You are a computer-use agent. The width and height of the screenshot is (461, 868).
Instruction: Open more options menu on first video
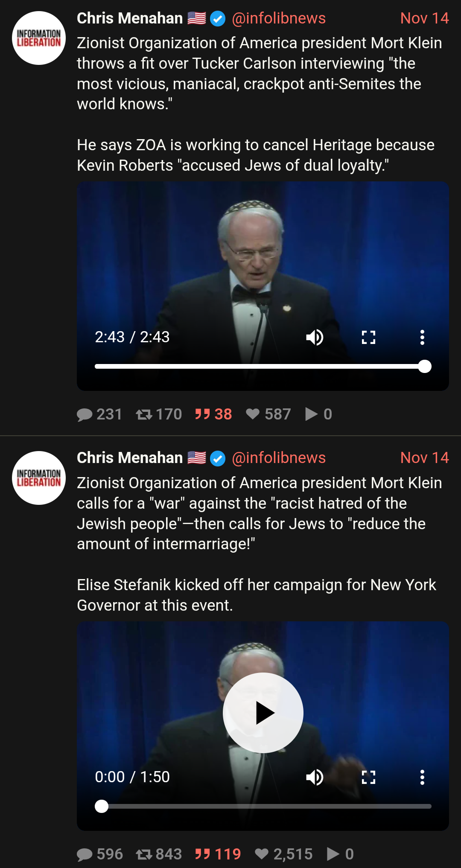pyautogui.click(x=422, y=338)
